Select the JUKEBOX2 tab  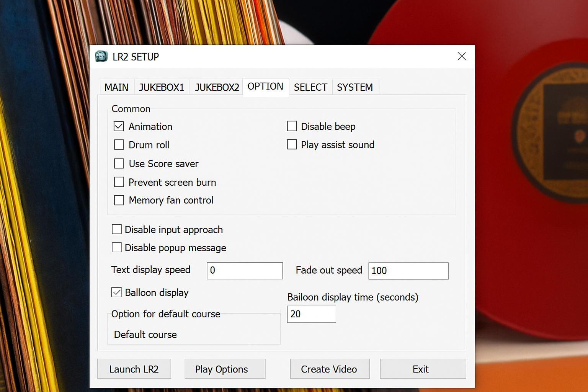217,87
